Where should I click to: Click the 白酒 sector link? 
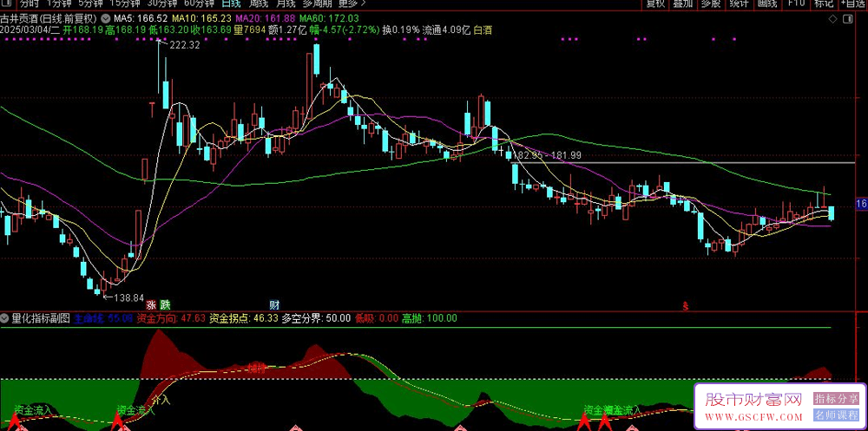pyautogui.click(x=482, y=29)
